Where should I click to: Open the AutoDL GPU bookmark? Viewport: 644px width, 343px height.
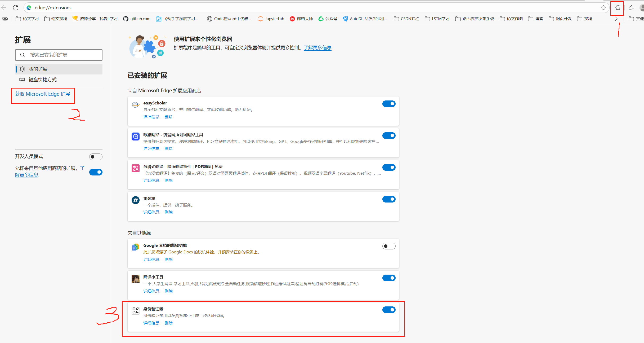click(365, 19)
